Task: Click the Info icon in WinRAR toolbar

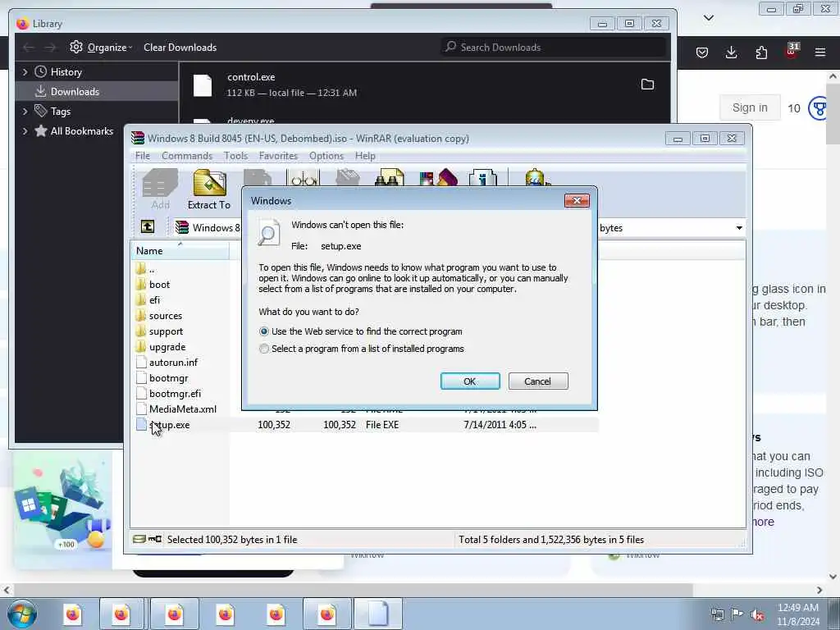Action: click(x=482, y=177)
